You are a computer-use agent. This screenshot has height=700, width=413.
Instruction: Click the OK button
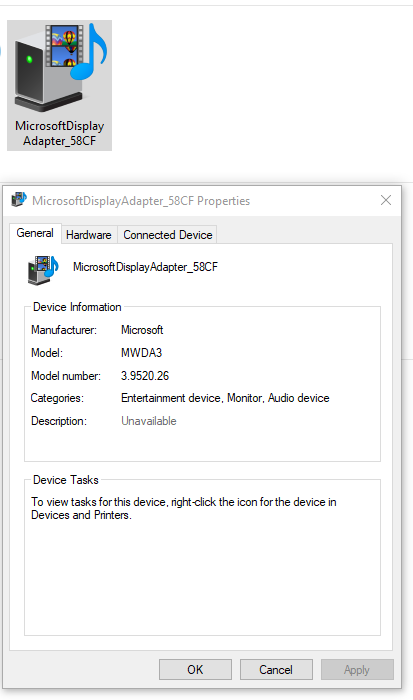(x=195, y=670)
